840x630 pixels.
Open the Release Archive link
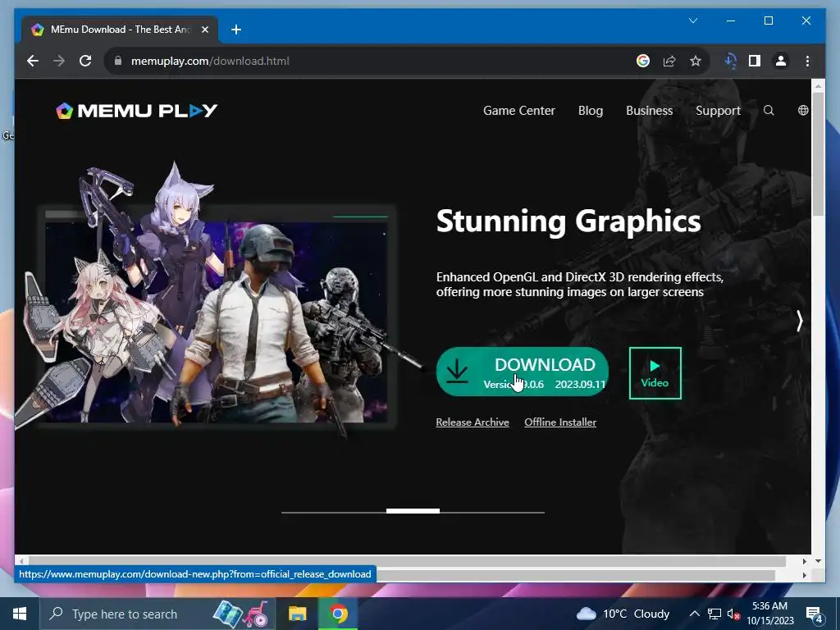(x=472, y=422)
